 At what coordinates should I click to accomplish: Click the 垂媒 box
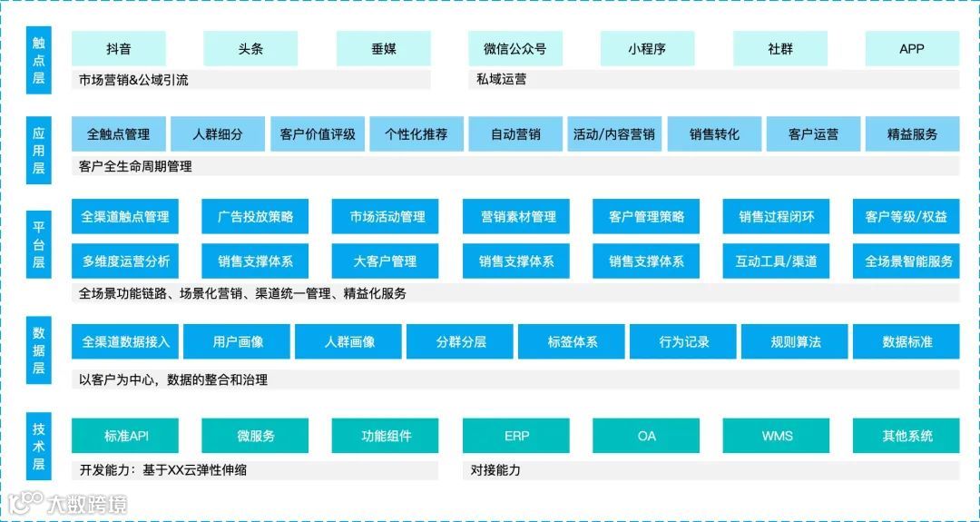[x=383, y=49]
